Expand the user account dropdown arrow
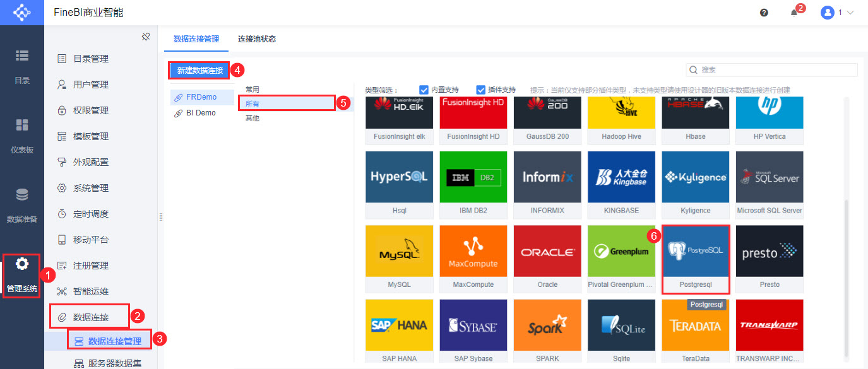The height and width of the screenshot is (369, 868). coord(850,13)
